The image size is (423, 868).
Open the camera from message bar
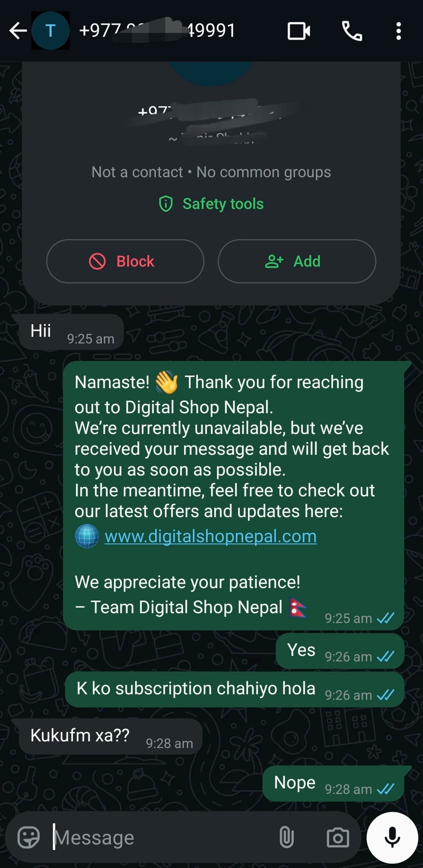[338, 837]
